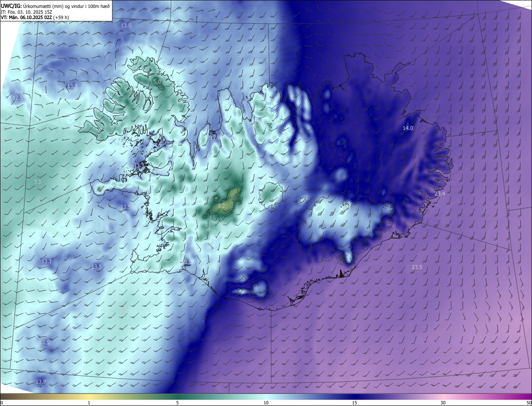Image resolution: width=532 pixels, height=406 pixels.
Task: Click the '13.0' value label on the map
Action: tap(126, 26)
